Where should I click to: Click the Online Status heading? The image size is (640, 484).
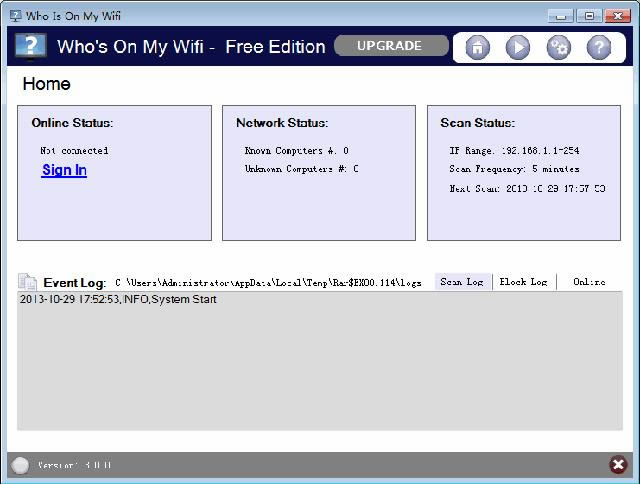72,123
